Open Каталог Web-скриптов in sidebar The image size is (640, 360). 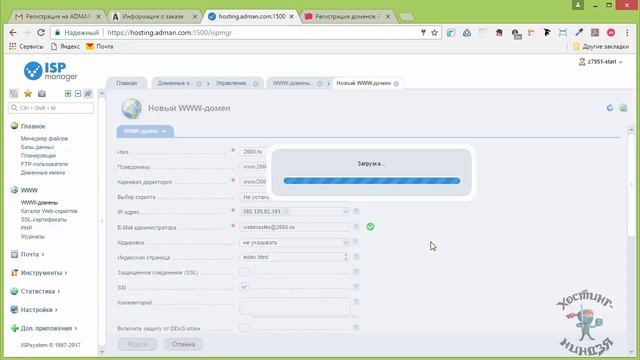click(49, 211)
